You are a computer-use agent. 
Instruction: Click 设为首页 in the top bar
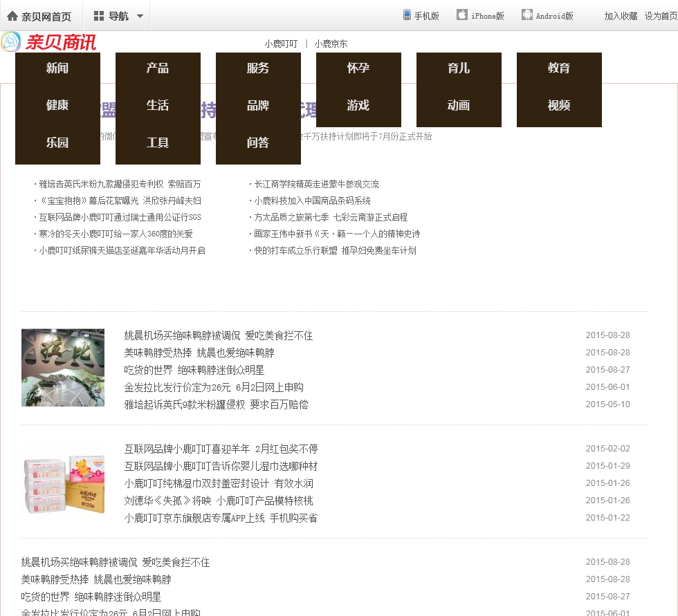661,17
